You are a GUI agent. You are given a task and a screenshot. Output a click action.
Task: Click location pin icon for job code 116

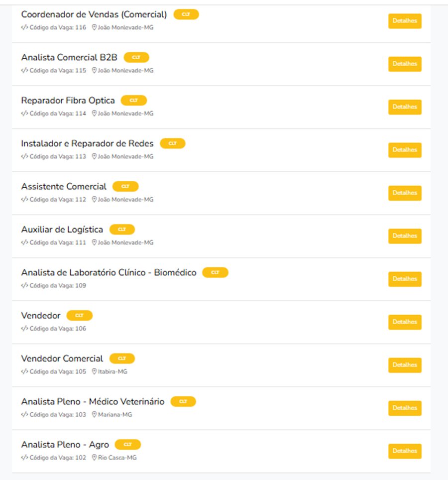94,27
